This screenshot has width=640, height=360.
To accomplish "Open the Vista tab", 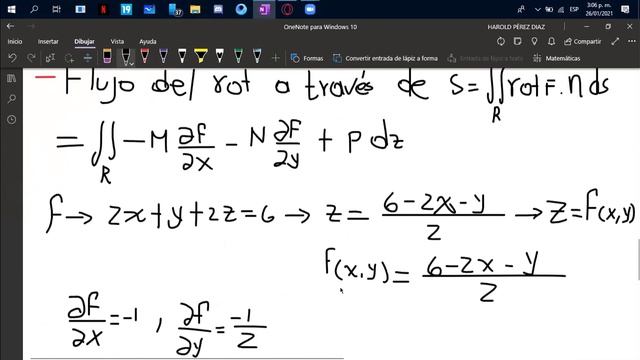I will [x=117, y=41].
